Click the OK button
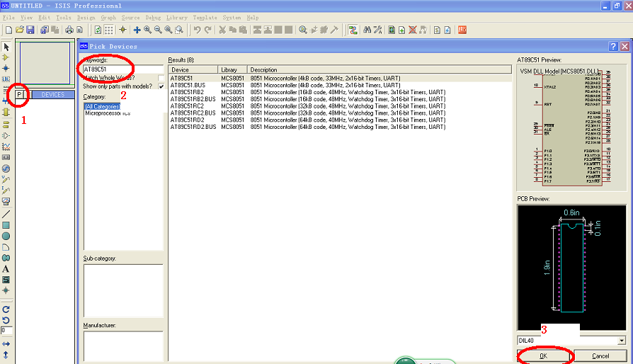This screenshot has width=633, height=364. point(544,356)
